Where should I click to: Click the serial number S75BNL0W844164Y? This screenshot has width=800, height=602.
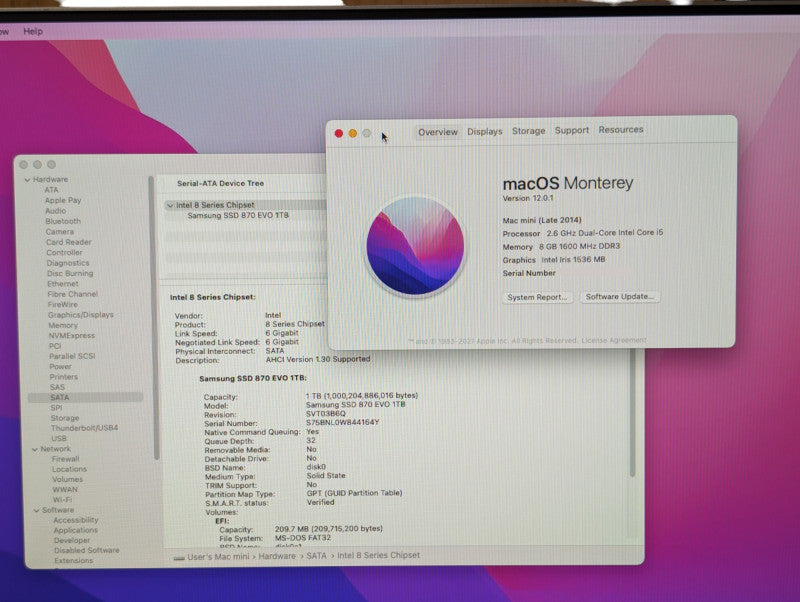(342, 422)
